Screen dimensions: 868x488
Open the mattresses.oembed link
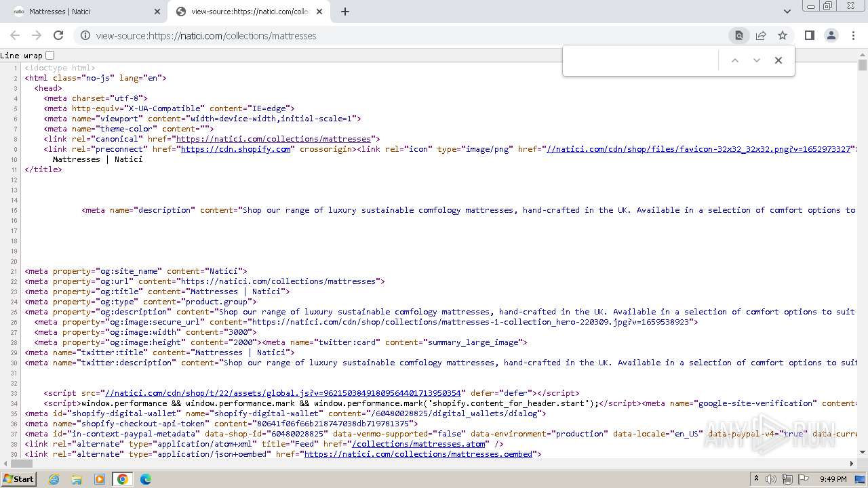418,454
